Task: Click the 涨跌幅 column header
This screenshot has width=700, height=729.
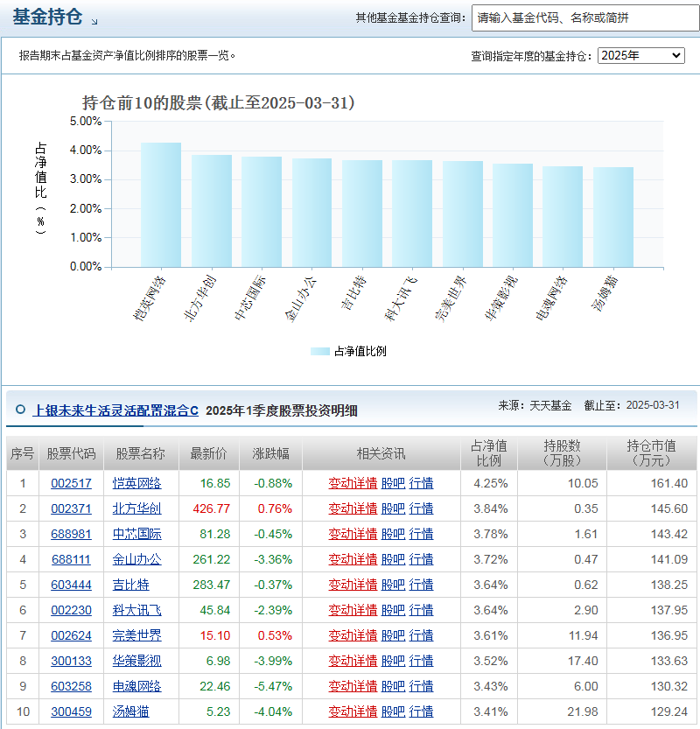Action: 270,453
